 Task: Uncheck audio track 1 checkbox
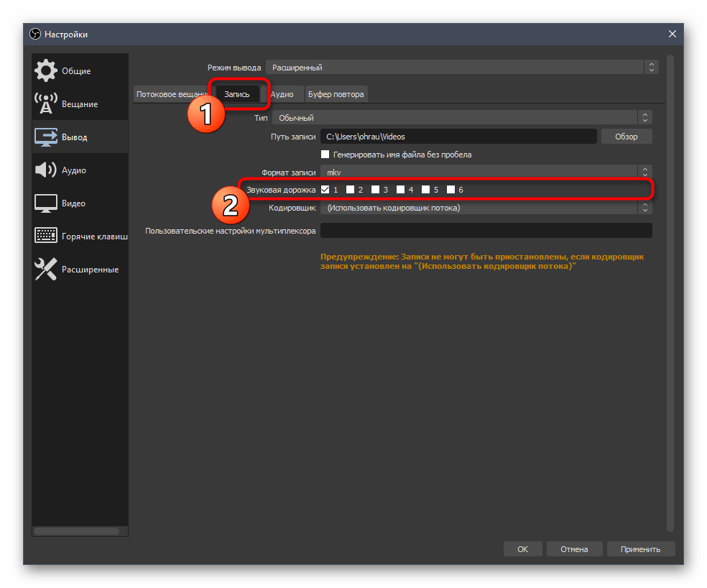[325, 190]
